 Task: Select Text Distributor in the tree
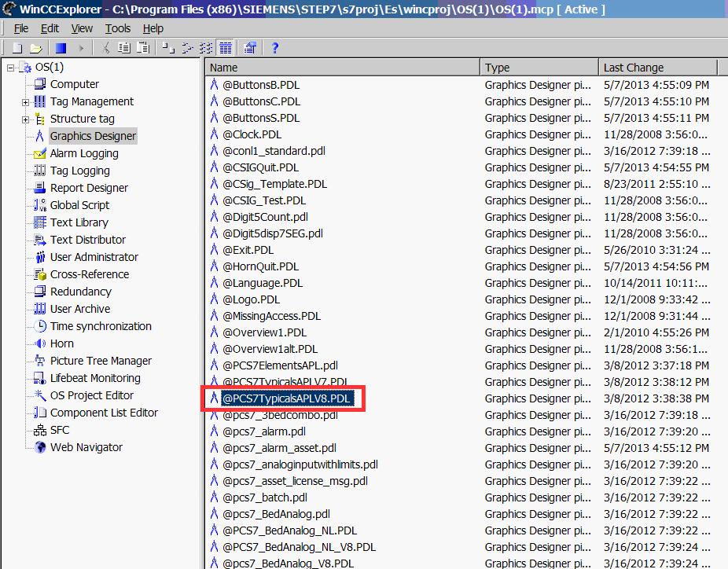pos(88,240)
